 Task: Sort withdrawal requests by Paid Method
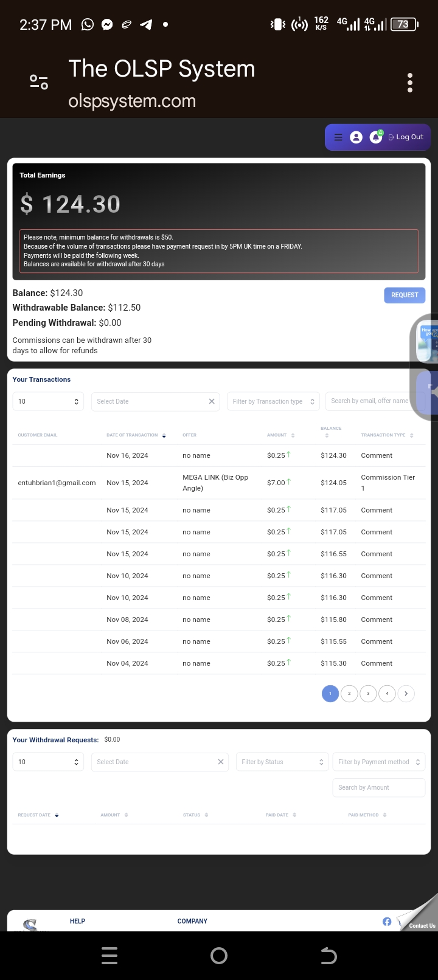point(367,815)
